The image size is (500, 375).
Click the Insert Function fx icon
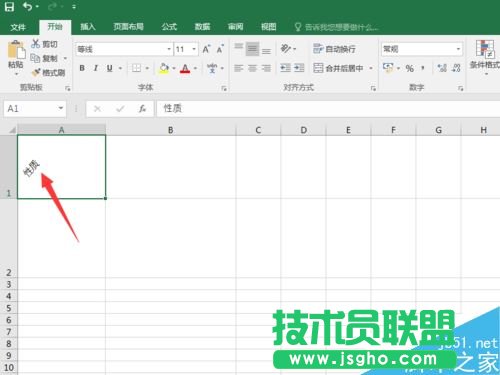(x=142, y=109)
